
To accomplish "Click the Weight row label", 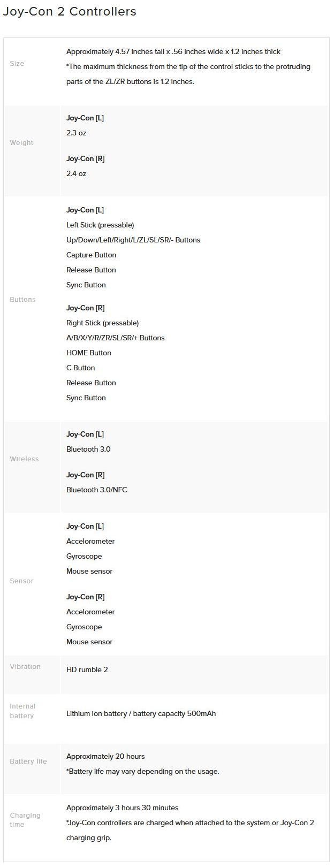I will pos(21,143).
